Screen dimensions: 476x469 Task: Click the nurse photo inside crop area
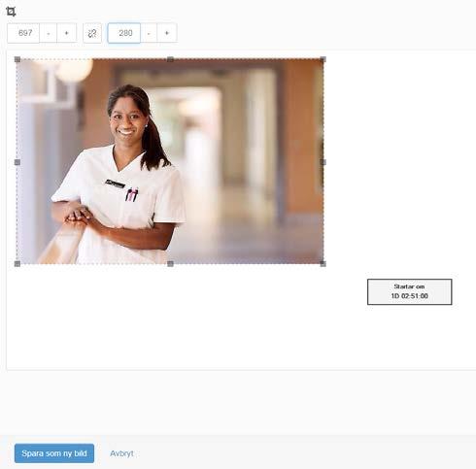click(170, 161)
